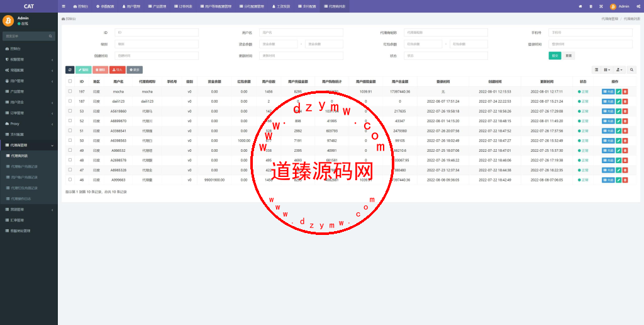The image size is (644, 325).
Task: Click the ID filter input field
Action: 157,33
